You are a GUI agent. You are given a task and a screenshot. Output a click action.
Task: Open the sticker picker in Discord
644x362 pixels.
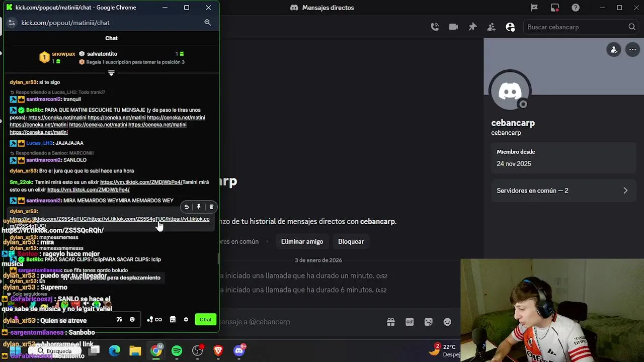429,322
